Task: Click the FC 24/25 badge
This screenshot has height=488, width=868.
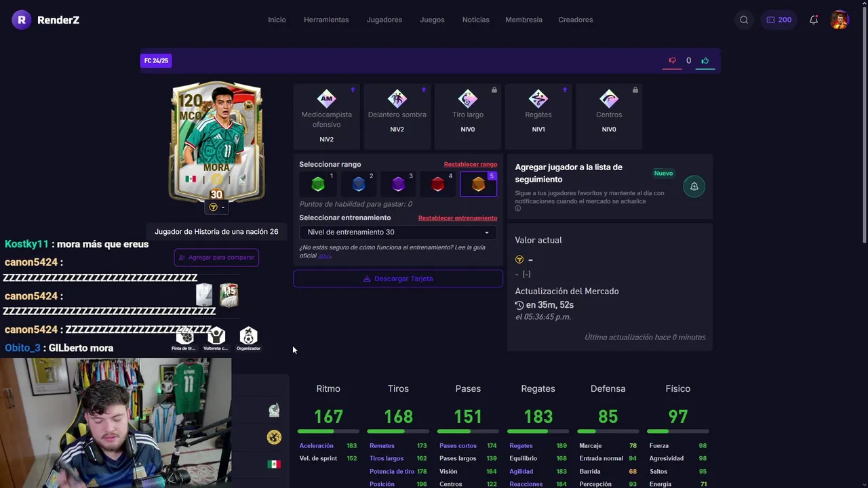Action: tap(156, 60)
